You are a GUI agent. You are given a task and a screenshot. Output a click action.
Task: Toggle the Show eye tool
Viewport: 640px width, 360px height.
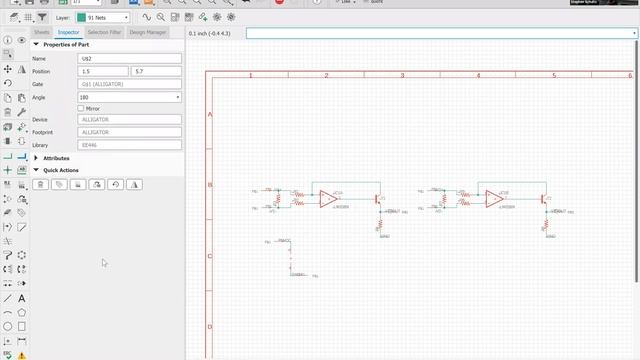point(22,40)
